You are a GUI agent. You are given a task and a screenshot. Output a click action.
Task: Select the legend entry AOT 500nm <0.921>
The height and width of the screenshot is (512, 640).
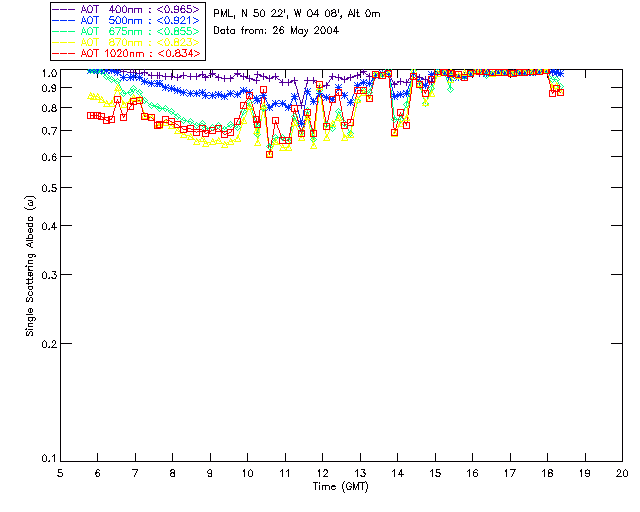(126, 20)
